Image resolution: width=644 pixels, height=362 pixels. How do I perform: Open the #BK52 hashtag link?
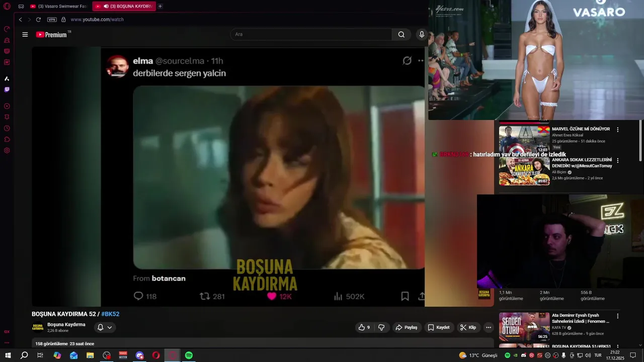pos(110,314)
